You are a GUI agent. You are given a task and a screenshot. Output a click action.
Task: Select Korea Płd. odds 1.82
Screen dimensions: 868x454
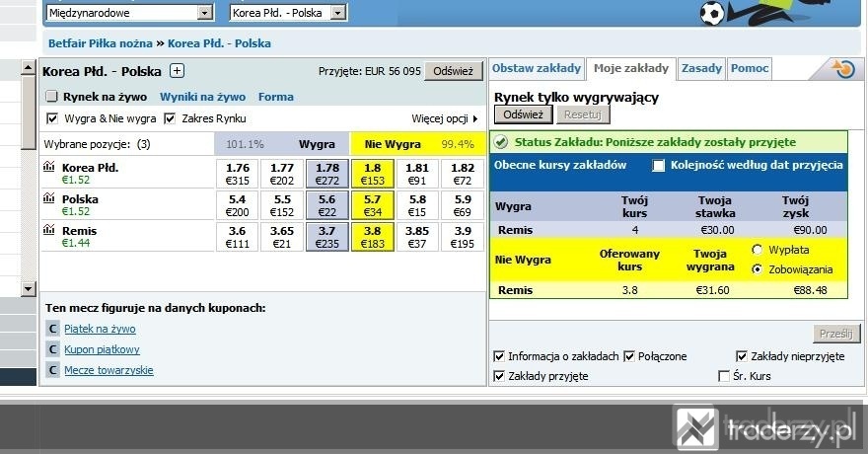coord(463,174)
